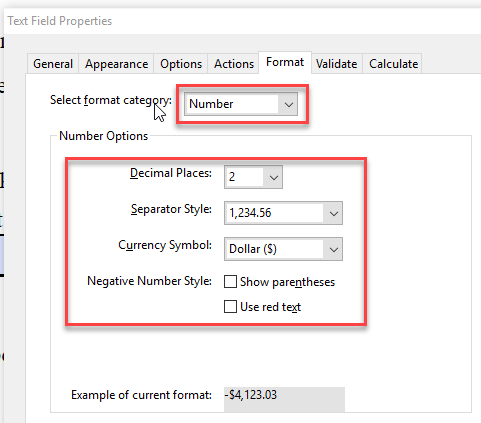Expand the Decimal Places dropdown
The height and width of the screenshot is (423, 481).
click(x=253, y=177)
